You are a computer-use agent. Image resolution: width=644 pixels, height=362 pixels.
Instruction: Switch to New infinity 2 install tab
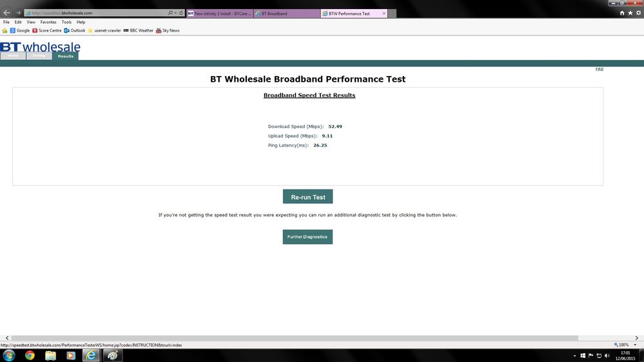[220, 14]
